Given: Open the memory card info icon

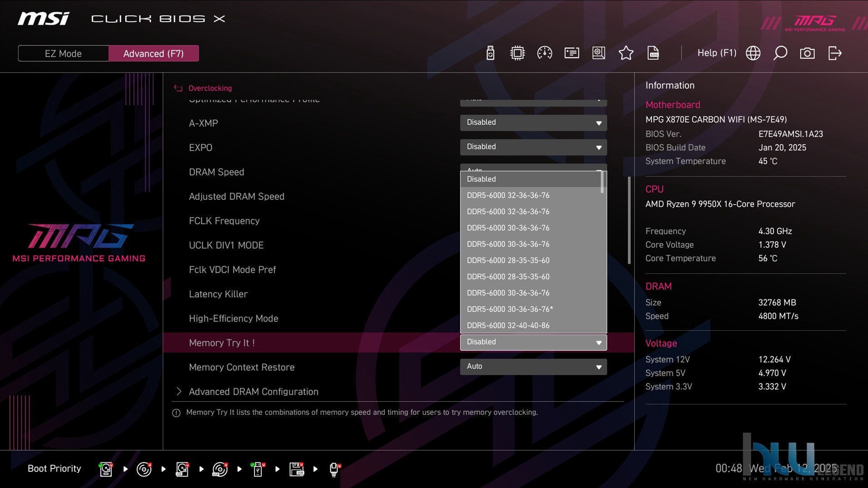Looking at the screenshot, I should click(572, 53).
